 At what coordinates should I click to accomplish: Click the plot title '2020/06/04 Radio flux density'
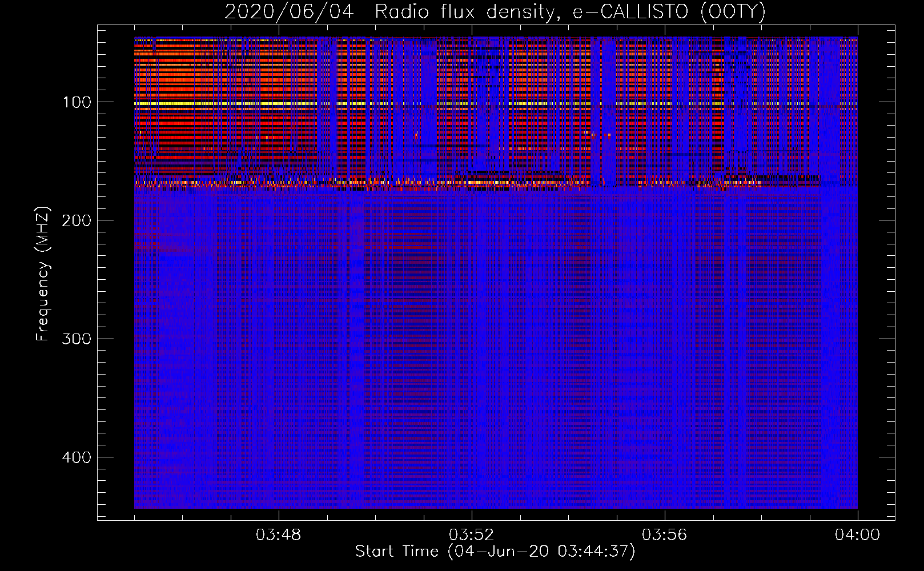pyautogui.click(x=495, y=12)
